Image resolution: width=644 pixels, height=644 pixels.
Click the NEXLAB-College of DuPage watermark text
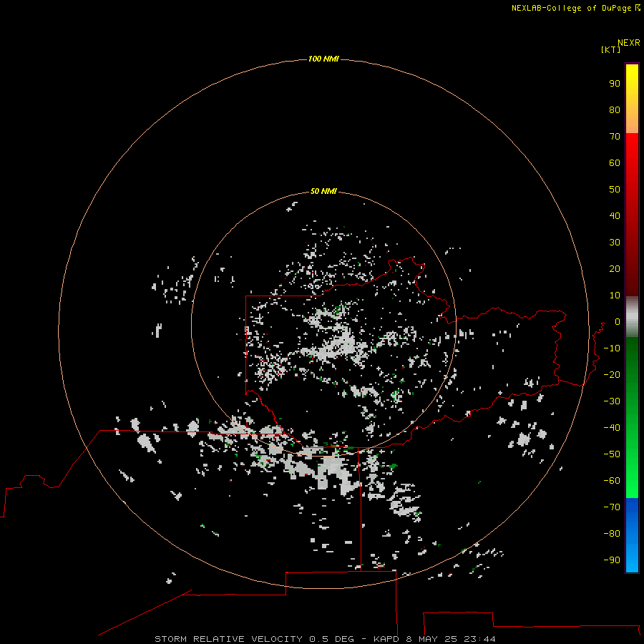[575, 8]
